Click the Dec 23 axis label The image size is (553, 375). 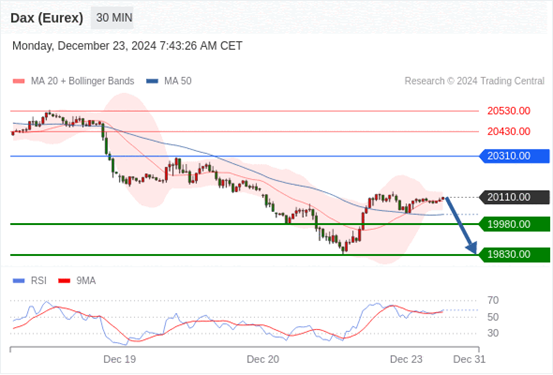(406, 359)
